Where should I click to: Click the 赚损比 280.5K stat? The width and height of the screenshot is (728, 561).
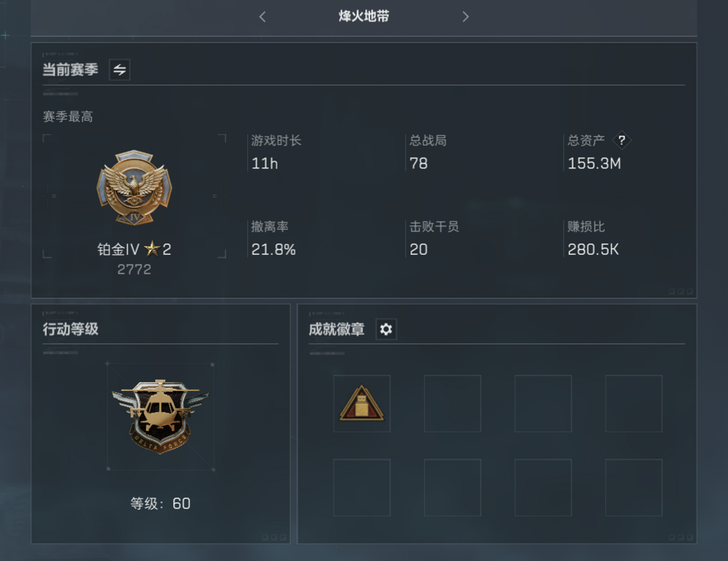click(593, 238)
